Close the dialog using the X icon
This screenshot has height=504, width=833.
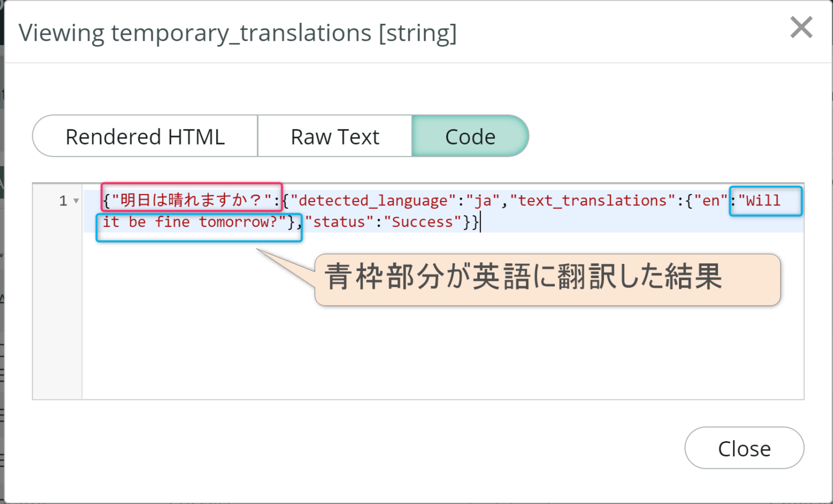pyautogui.click(x=801, y=27)
